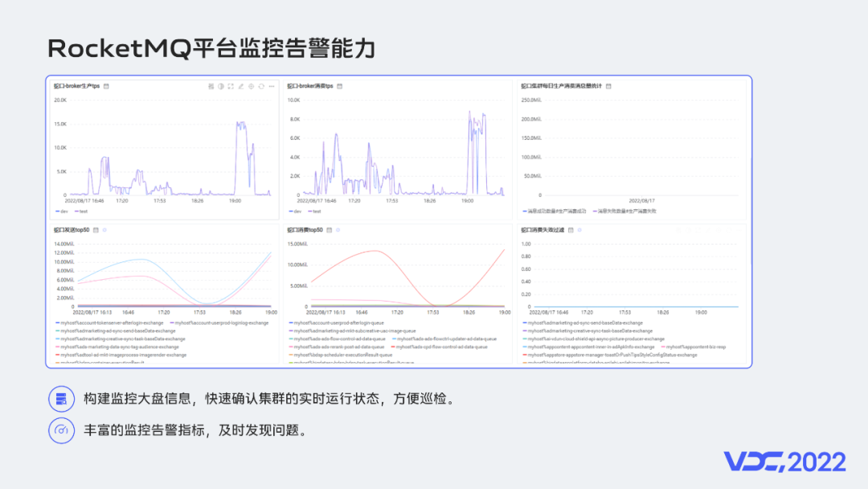Click the small circle icon next to 消费失败过滤
The image size is (868, 489).
coord(579,230)
